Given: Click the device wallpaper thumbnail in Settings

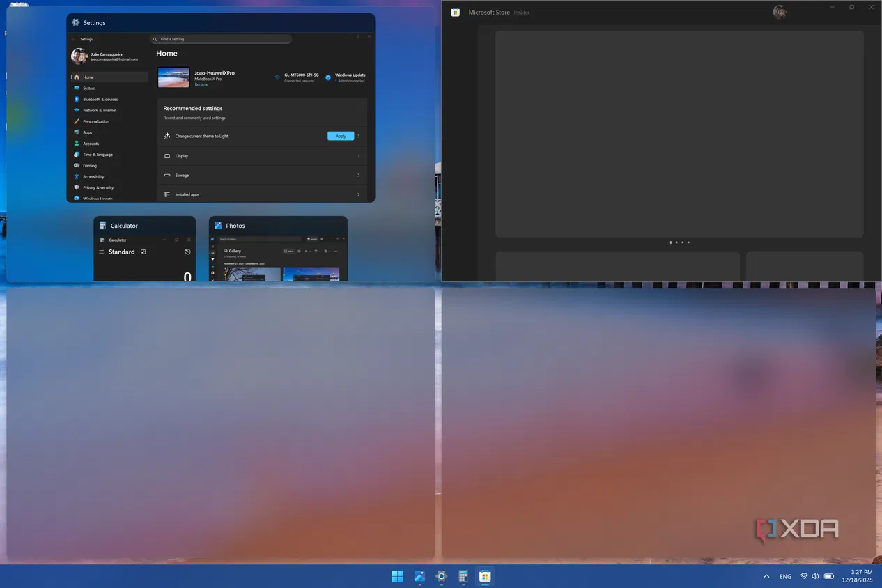Looking at the screenshot, I should [173, 77].
